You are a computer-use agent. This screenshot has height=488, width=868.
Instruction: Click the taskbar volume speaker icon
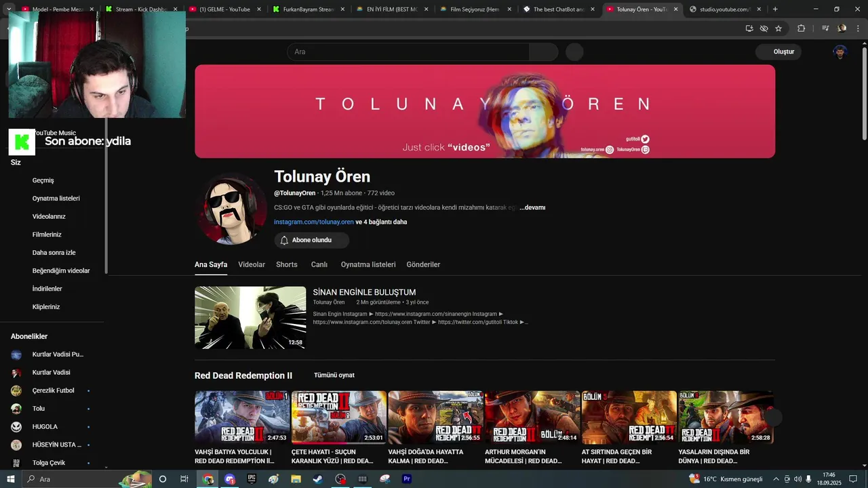tap(798, 479)
